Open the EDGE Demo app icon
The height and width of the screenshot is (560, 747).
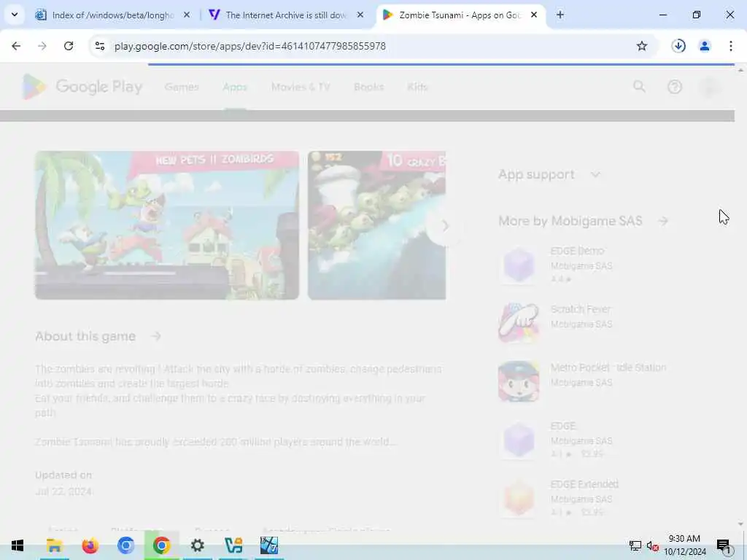tap(519, 265)
